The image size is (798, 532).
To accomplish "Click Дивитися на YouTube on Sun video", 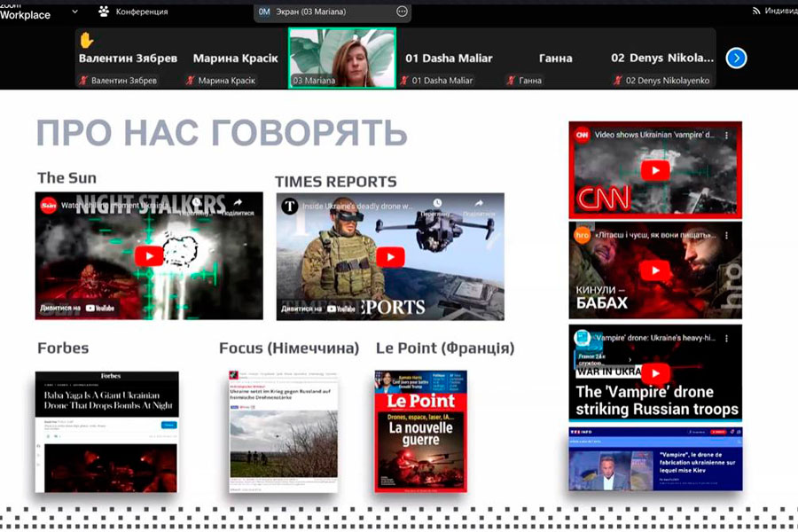I will point(77,308).
